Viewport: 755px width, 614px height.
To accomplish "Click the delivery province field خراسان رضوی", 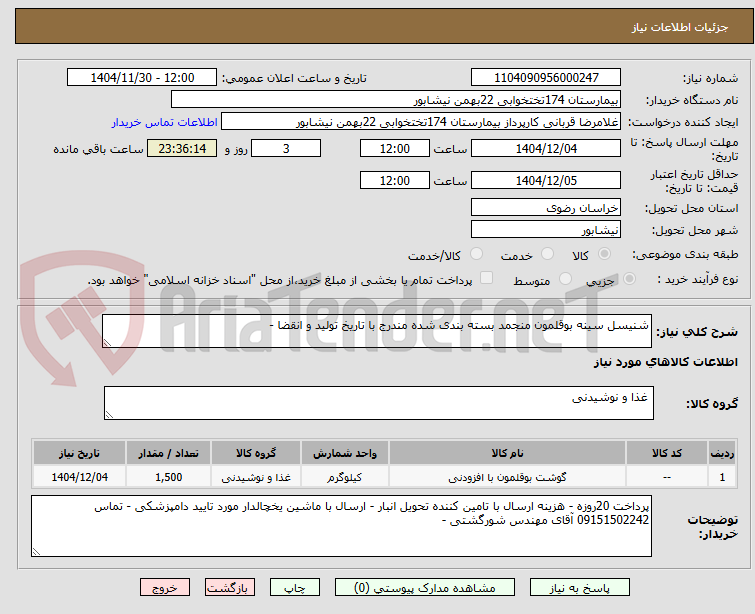I will point(546,208).
